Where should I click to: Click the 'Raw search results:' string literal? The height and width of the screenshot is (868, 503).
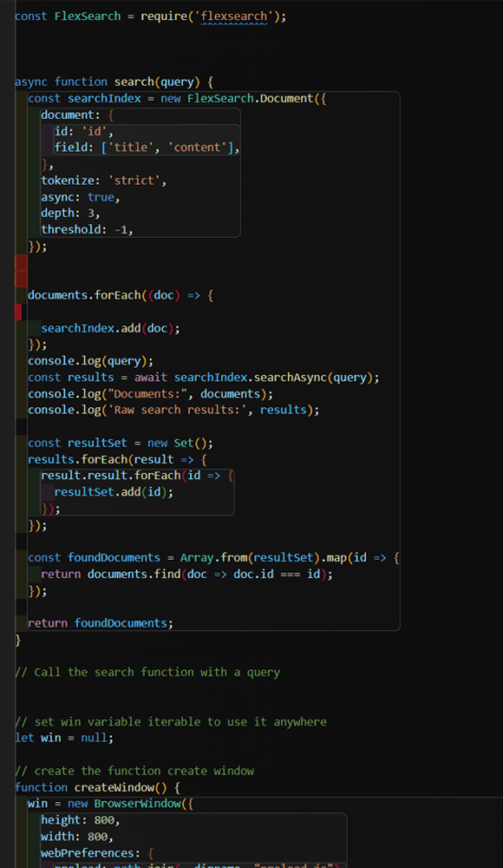177,411
